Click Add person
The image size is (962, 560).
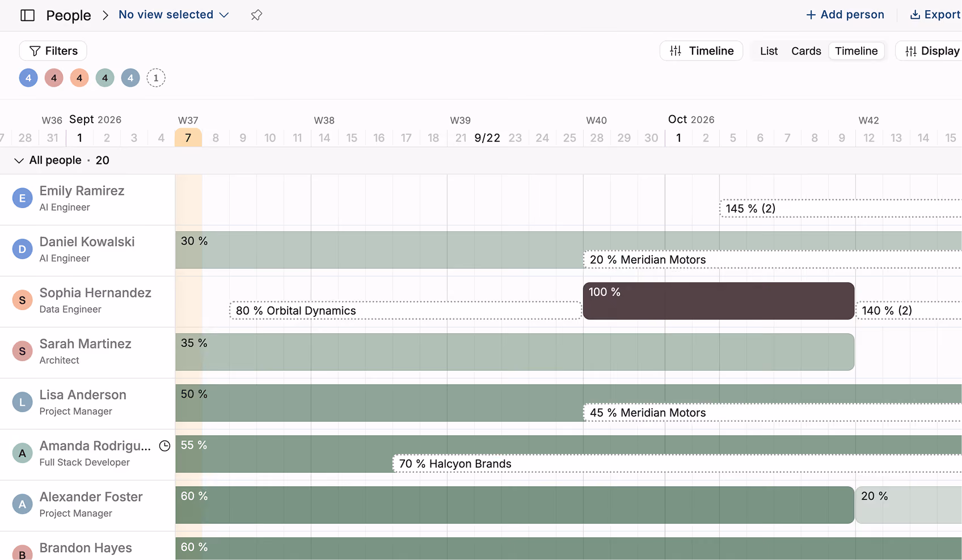tap(845, 15)
